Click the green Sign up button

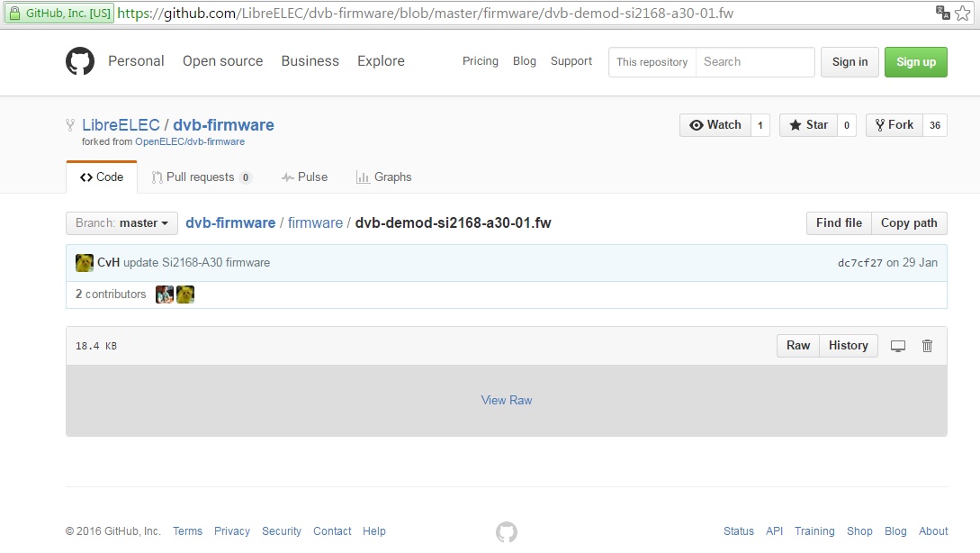[915, 62]
